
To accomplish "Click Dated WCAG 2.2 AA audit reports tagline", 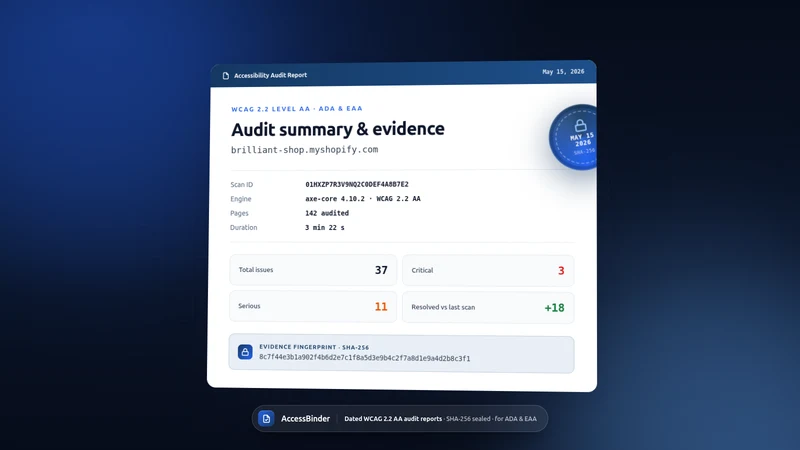I will click(x=393, y=419).
